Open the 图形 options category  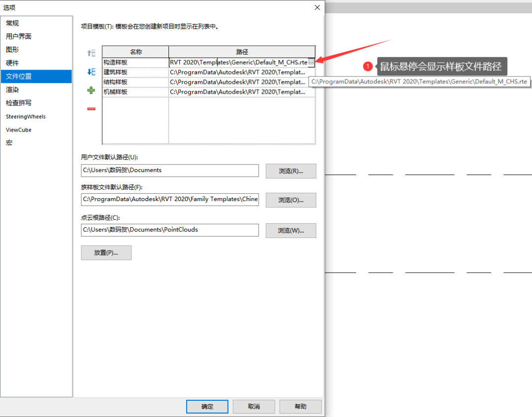(36, 50)
